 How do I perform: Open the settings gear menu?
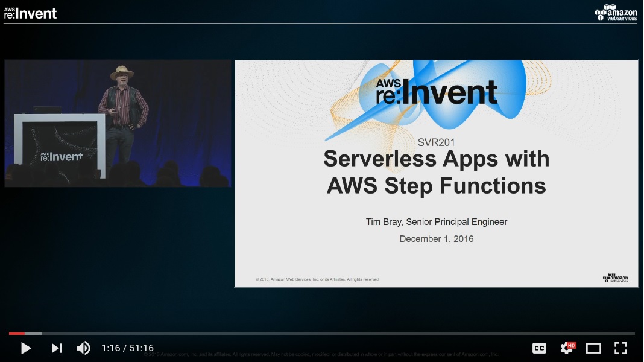[567, 348]
